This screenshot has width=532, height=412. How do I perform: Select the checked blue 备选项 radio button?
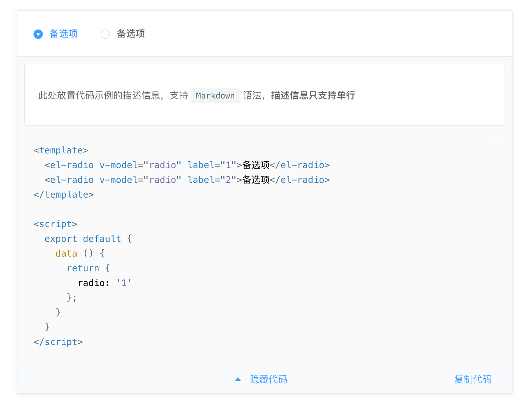click(x=38, y=34)
